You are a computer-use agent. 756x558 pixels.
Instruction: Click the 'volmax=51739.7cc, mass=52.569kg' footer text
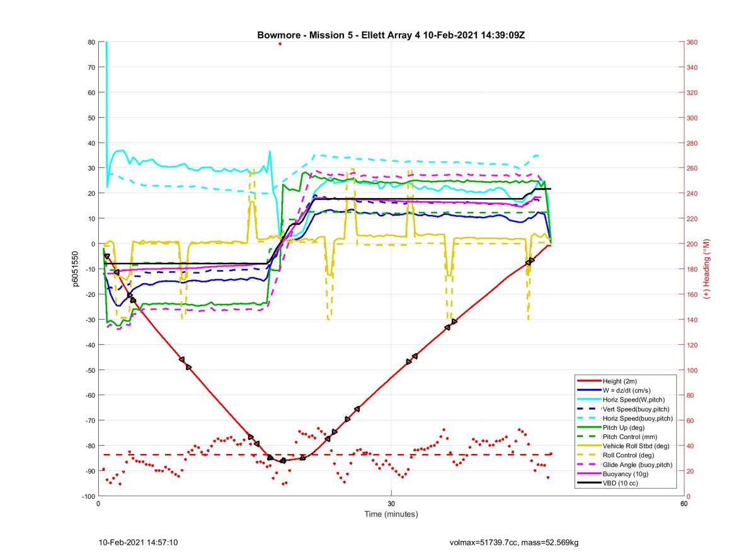pyautogui.click(x=513, y=542)
